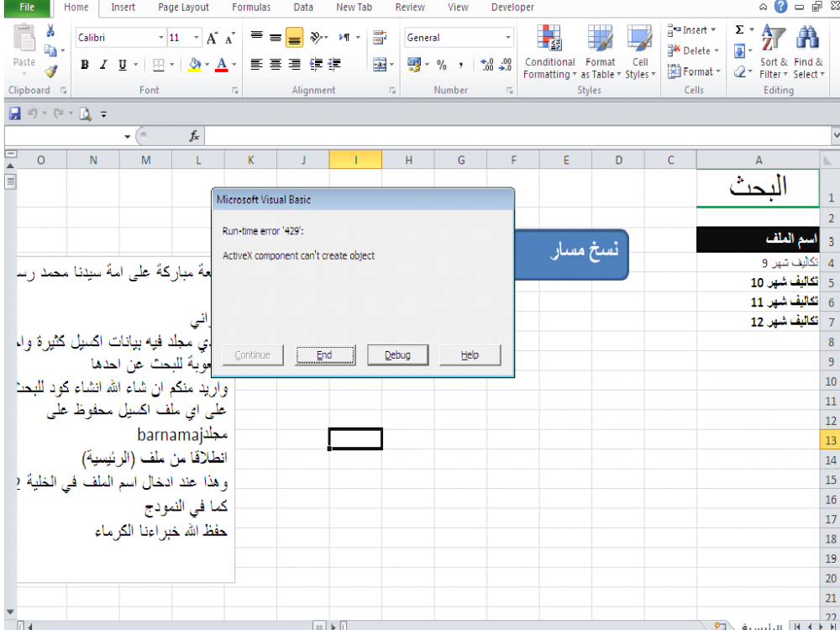Align text to the left
Viewport: 840px width, 630px height.
tap(257, 65)
